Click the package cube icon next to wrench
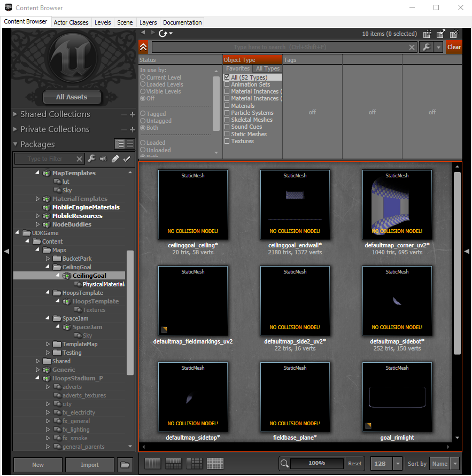472x476 pixels. click(103, 159)
